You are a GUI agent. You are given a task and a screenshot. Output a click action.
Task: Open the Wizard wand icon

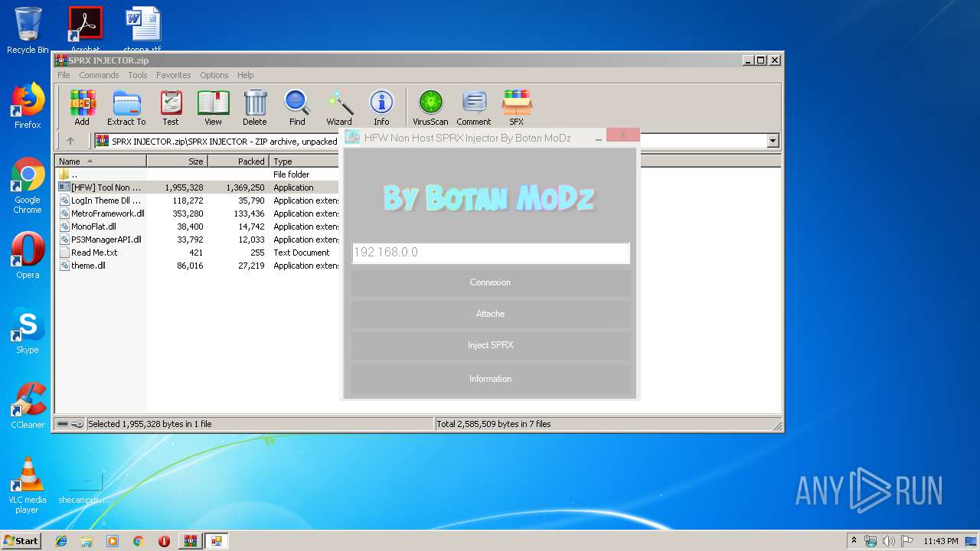tap(339, 107)
